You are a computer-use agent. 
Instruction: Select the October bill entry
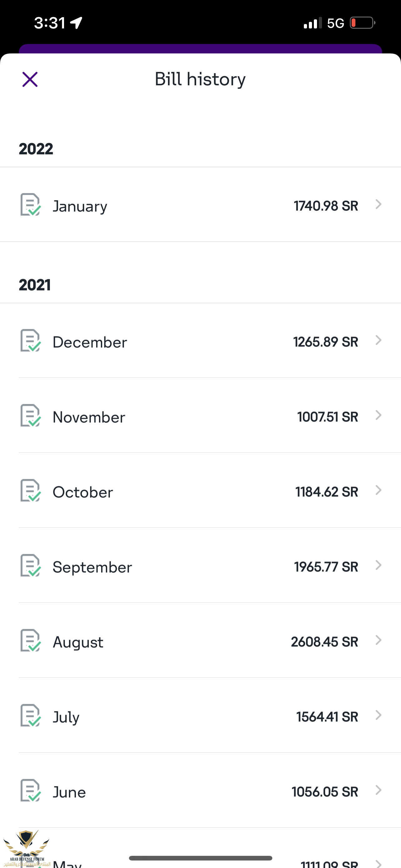tap(83, 492)
